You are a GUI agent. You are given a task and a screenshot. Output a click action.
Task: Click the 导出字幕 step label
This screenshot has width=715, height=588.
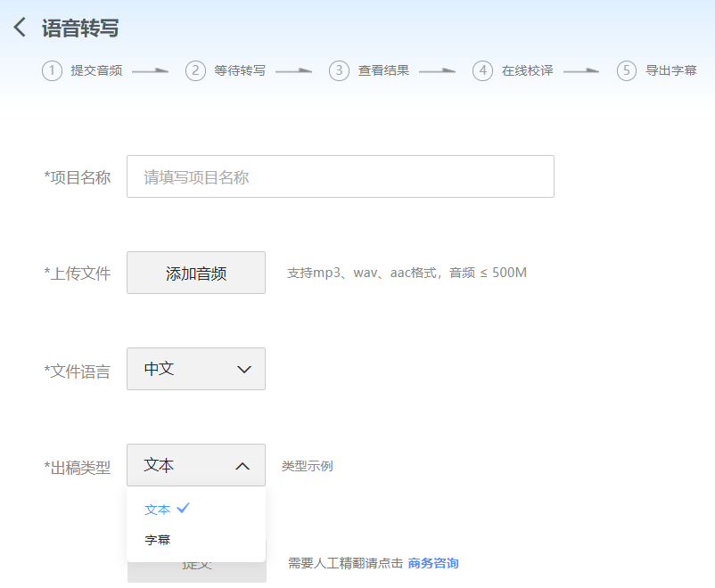click(670, 70)
